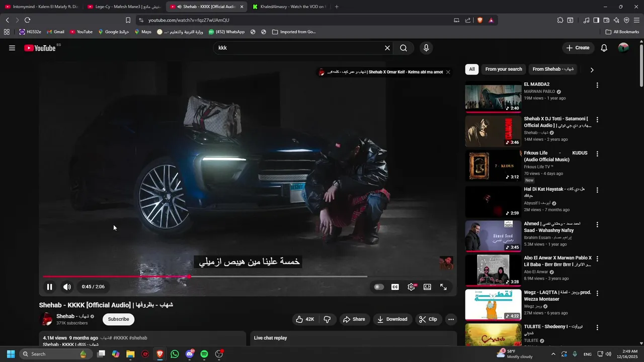Switch to the Lege-Cy Mafesh Mane3 tab

(124, 7)
